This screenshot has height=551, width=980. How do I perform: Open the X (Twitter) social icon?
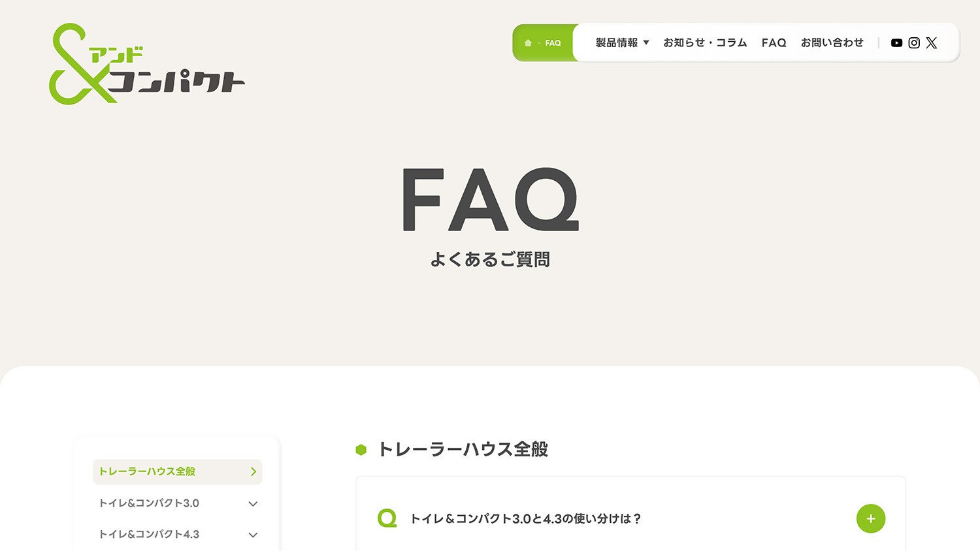(932, 43)
